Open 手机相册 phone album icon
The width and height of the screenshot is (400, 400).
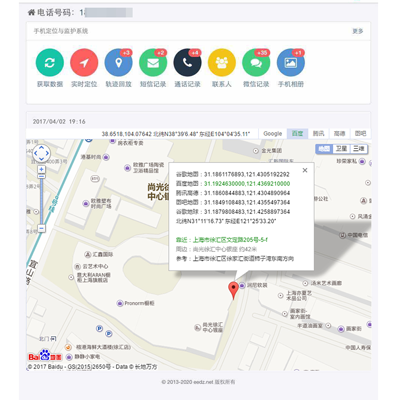pyautogui.click(x=291, y=63)
